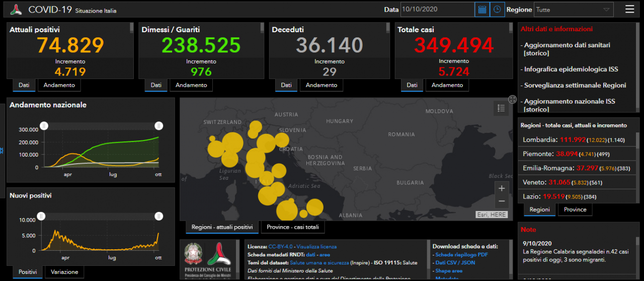The height and width of the screenshot is (281, 644).
Task: Zoom out on the map
Action: pos(501,201)
